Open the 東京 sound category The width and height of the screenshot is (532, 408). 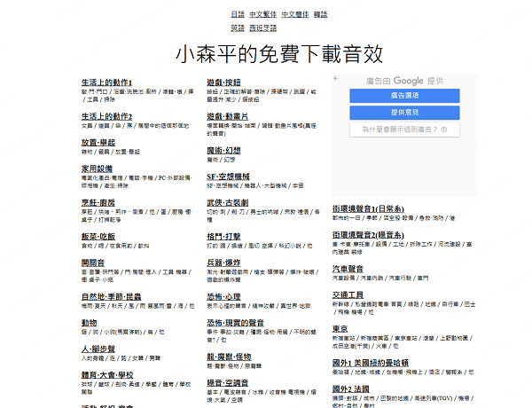coord(340,329)
